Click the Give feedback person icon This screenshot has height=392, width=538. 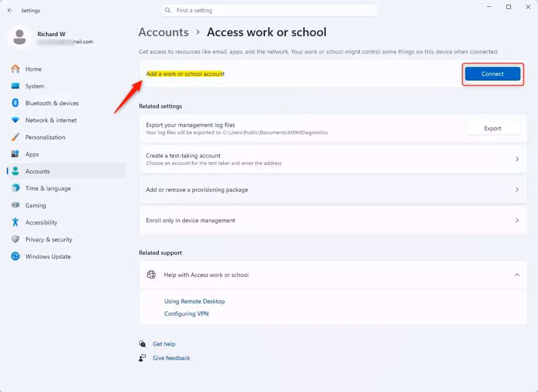coord(142,358)
